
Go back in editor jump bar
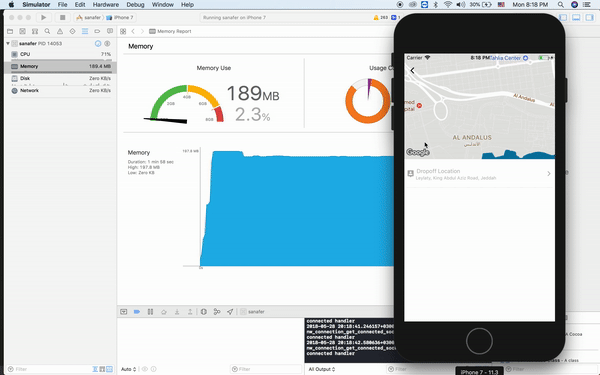pyautogui.click(x=133, y=31)
